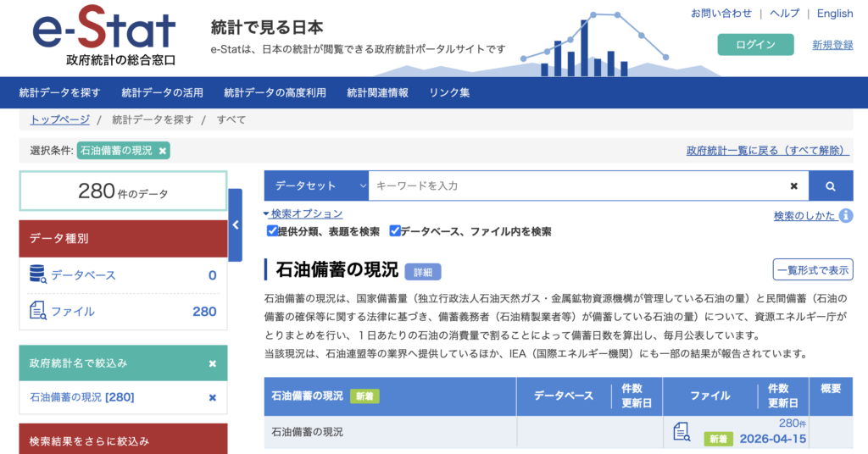Close the 政府統計名で絞込み panel header
868x454 pixels.
(x=213, y=363)
